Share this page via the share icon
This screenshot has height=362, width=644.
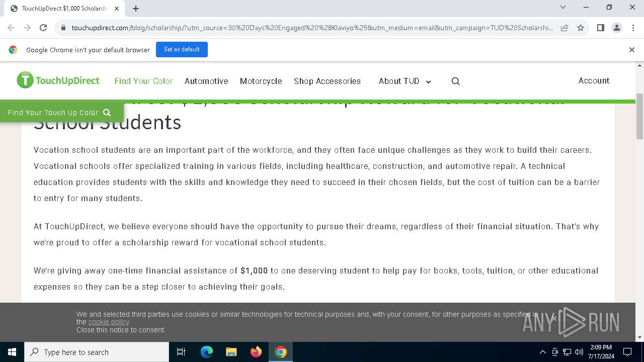click(x=565, y=28)
